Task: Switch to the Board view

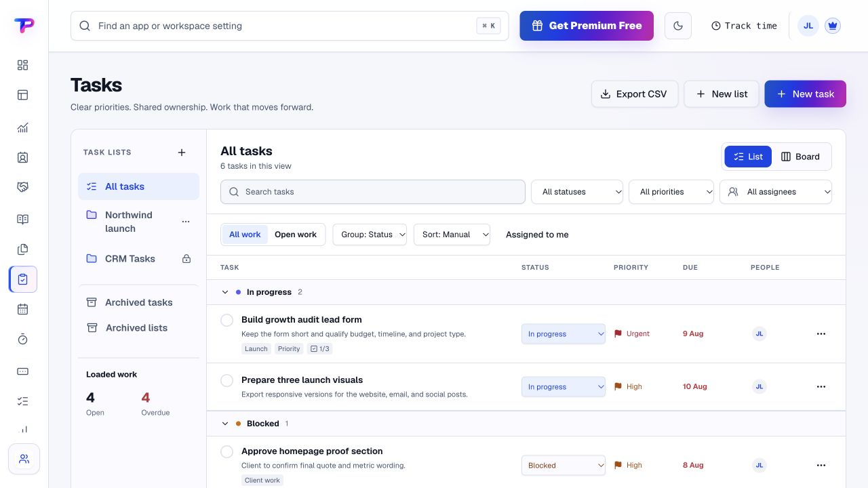Action: [800, 157]
